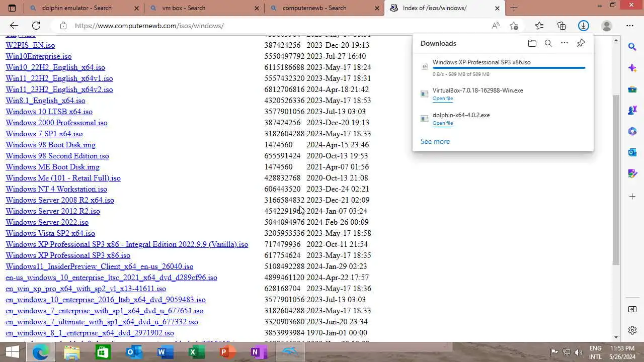Open more options in Downloads panel
The height and width of the screenshot is (362, 644).
pyautogui.click(x=565, y=43)
